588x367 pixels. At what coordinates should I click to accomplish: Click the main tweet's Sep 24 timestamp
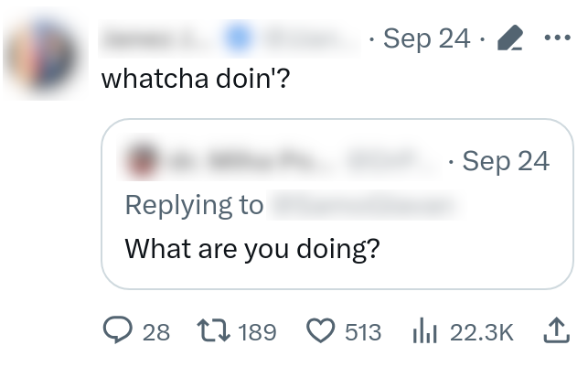424,39
